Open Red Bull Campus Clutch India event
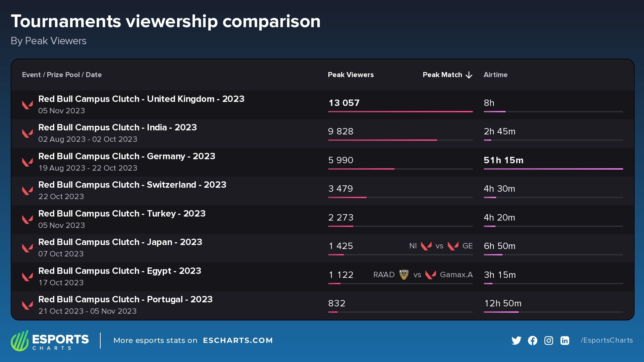644x362 pixels. (117, 127)
